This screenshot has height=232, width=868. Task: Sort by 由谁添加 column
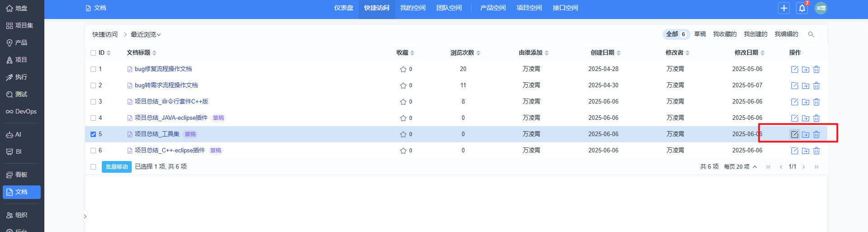coord(534,53)
